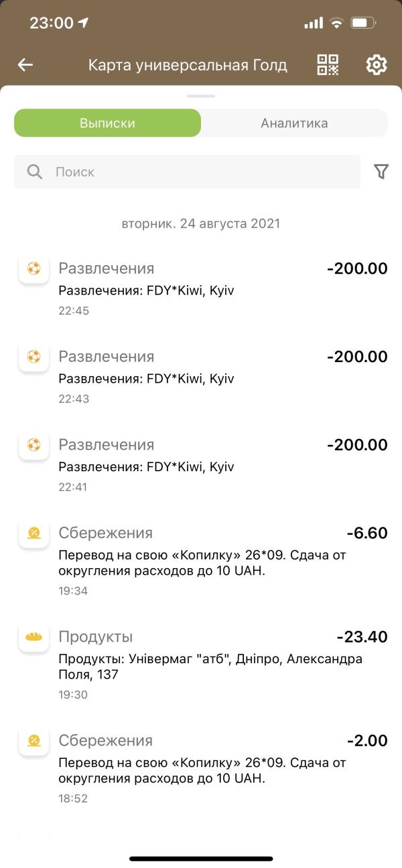Tap the sheet drag handle bar
Screen dimensions: 402x868
(x=201, y=96)
